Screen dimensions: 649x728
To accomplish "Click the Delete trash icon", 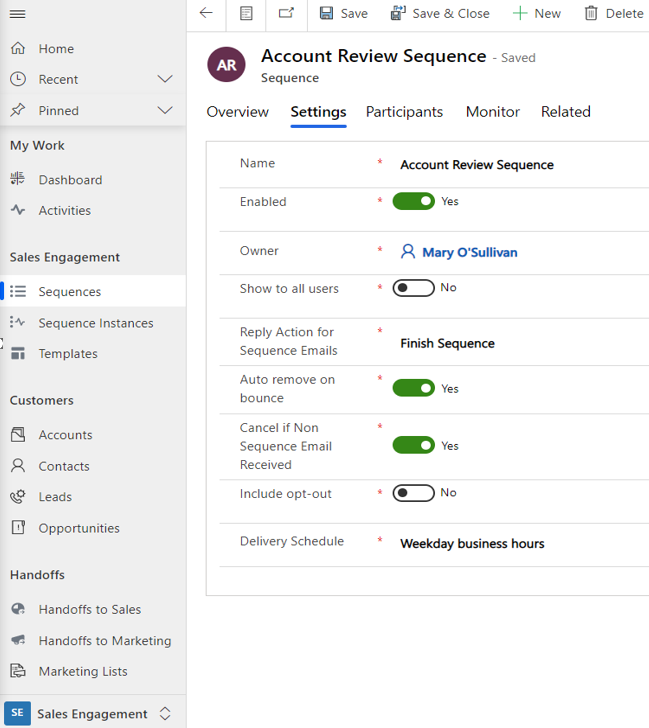I will 591,13.
